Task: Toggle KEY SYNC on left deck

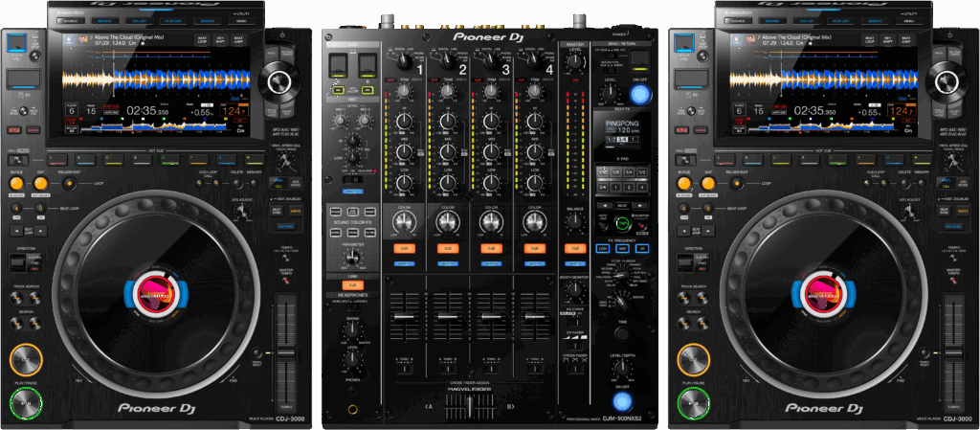Action: coord(286,226)
